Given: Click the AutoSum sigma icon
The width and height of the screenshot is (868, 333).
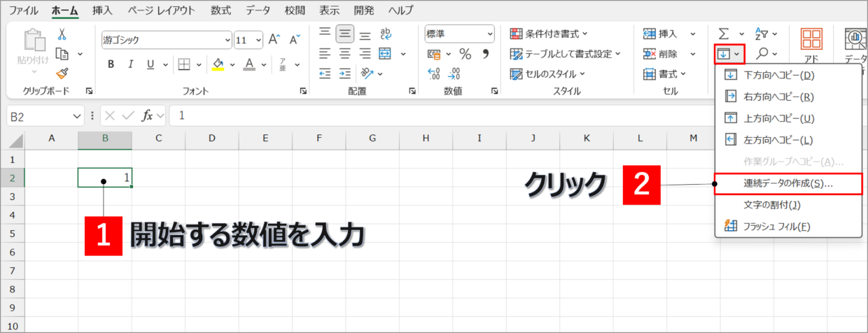Looking at the screenshot, I should point(724,34).
